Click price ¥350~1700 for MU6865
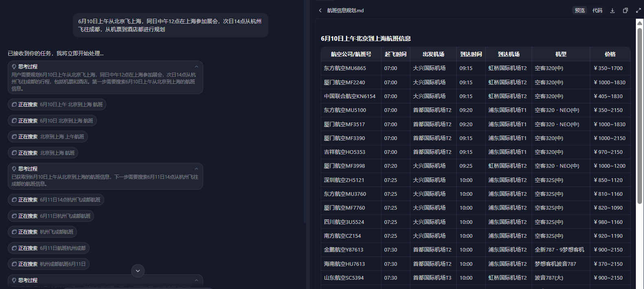The image size is (644, 289). tap(608, 68)
